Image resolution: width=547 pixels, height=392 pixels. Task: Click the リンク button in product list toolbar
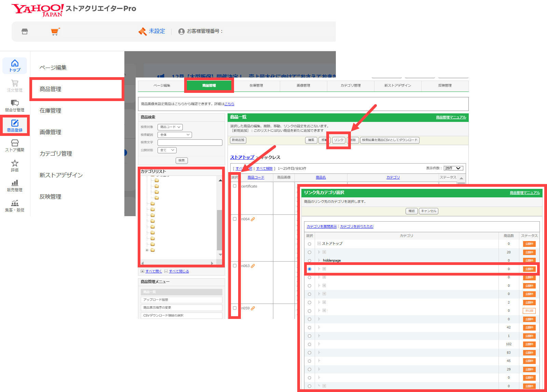[x=339, y=140]
